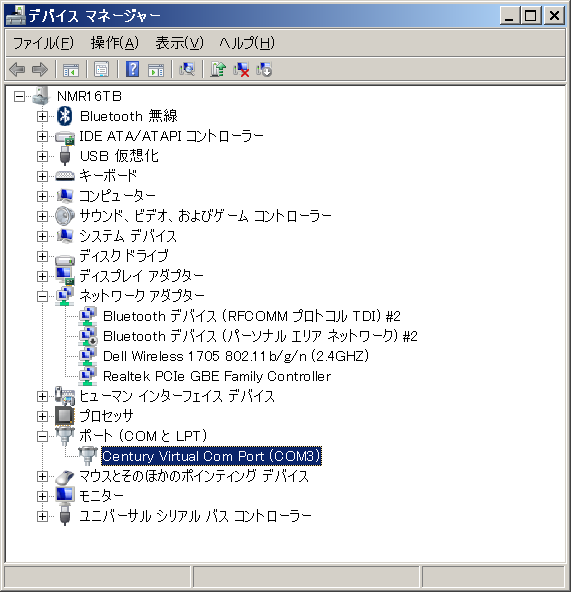Click the Forward arrow toolbar icon

point(40,69)
